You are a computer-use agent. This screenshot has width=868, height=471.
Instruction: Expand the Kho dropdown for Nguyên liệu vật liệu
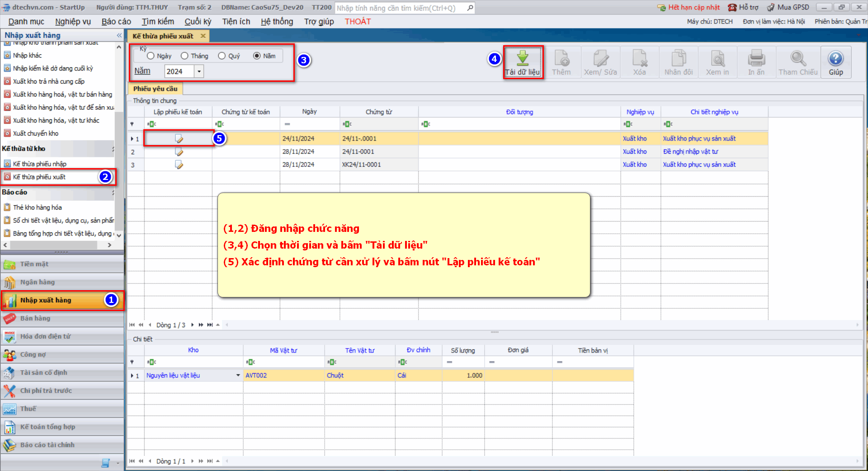pos(238,376)
